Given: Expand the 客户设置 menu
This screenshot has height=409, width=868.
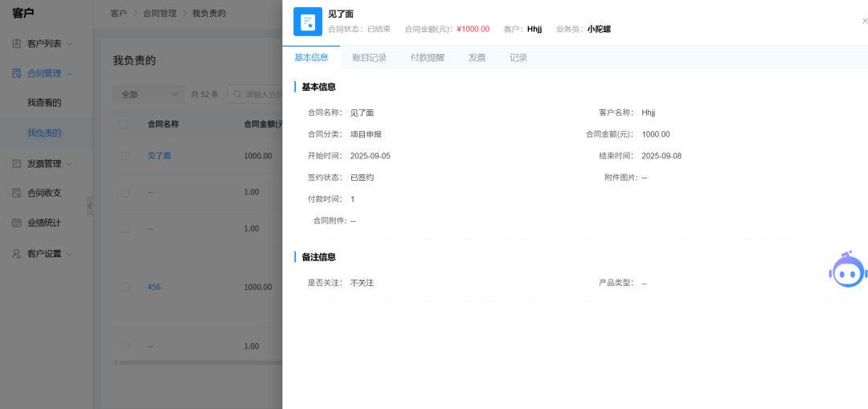Looking at the screenshot, I should [69, 254].
